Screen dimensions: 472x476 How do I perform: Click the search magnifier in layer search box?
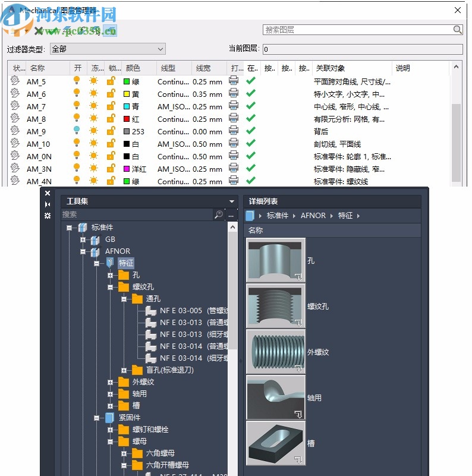tap(457, 30)
